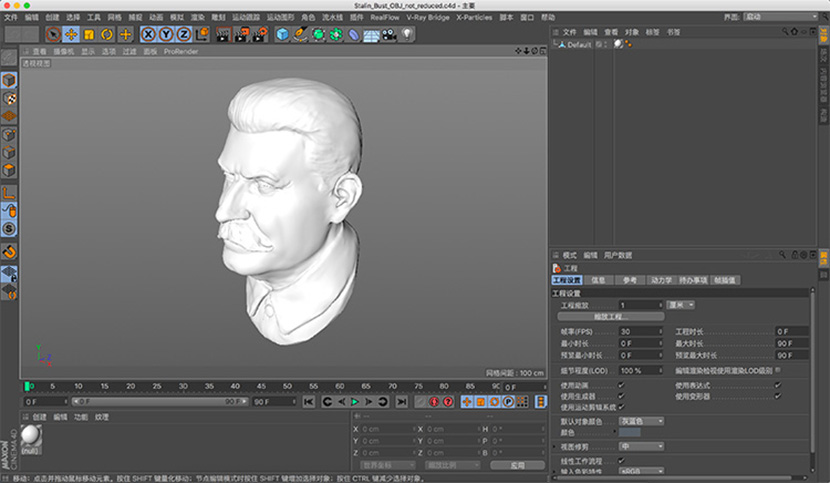The image size is (830, 483).
Task: Open the 厘米 units dropdown
Action: click(680, 305)
